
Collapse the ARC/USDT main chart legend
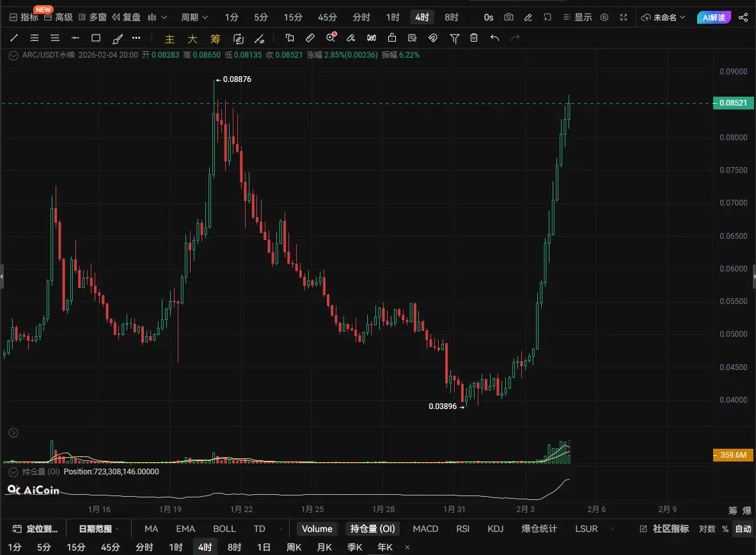click(x=13, y=55)
